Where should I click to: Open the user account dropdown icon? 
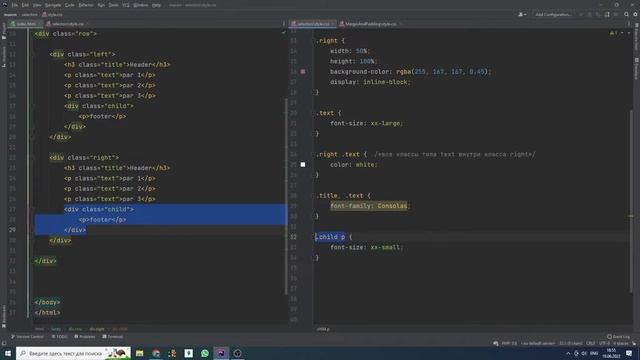(522, 15)
